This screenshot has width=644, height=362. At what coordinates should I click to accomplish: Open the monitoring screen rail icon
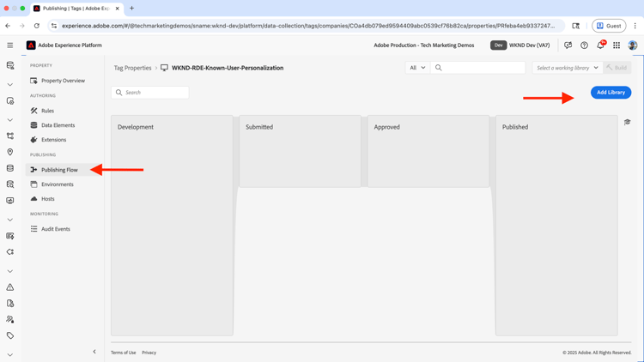[10, 201]
